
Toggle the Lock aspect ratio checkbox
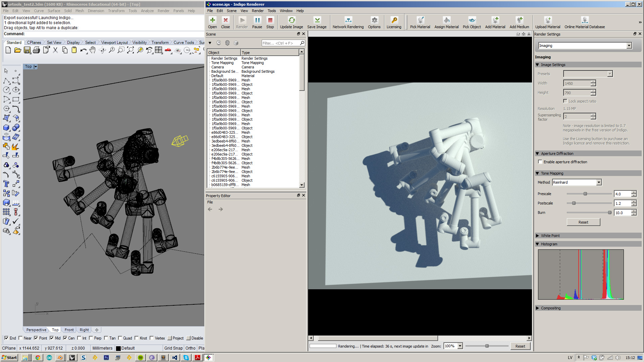click(565, 101)
